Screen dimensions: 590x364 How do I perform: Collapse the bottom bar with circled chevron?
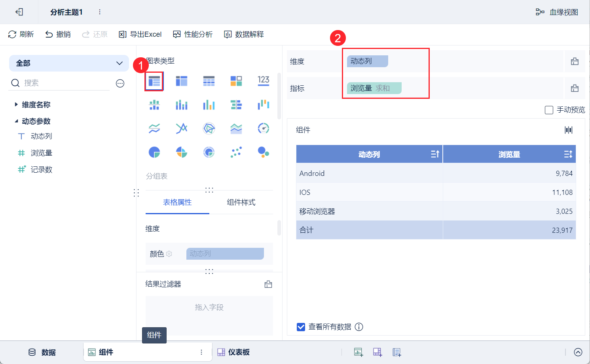pyautogui.click(x=578, y=352)
